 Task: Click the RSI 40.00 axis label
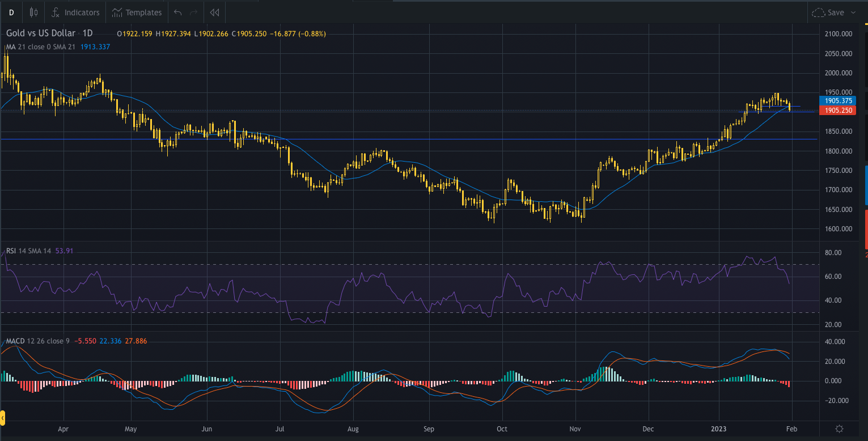point(833,300)
